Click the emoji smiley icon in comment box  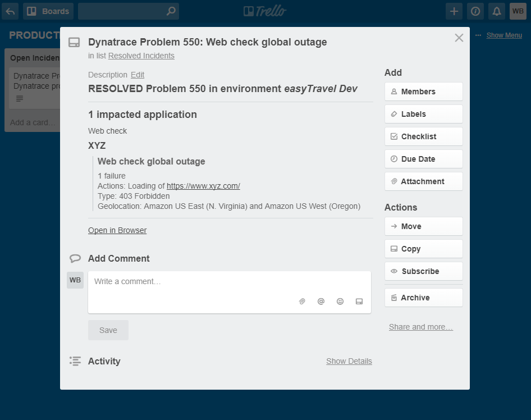[340, 301]
